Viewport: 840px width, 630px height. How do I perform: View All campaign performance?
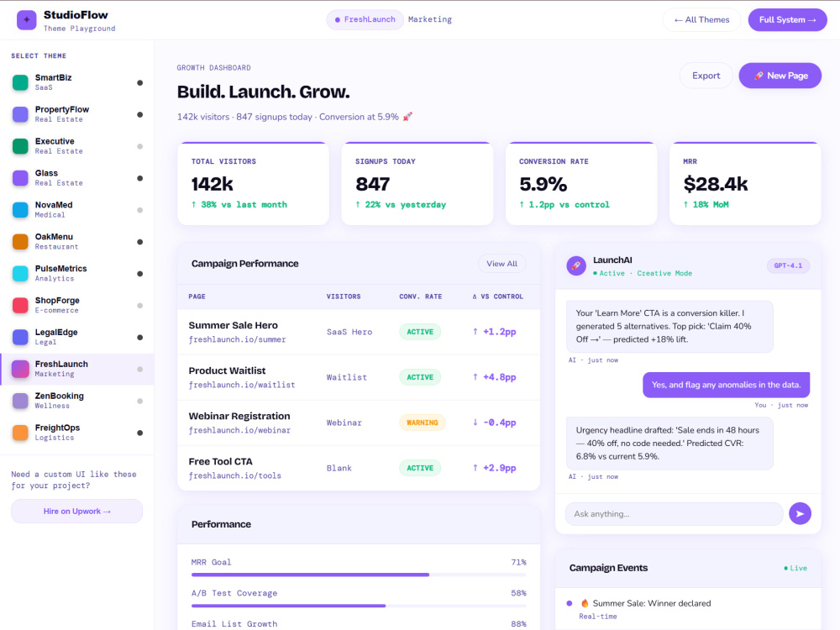pos(502,264)
